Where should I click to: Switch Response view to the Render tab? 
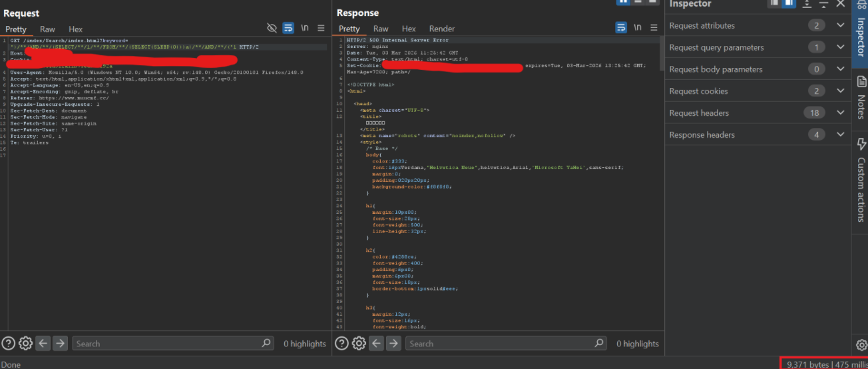click(441, 29)
